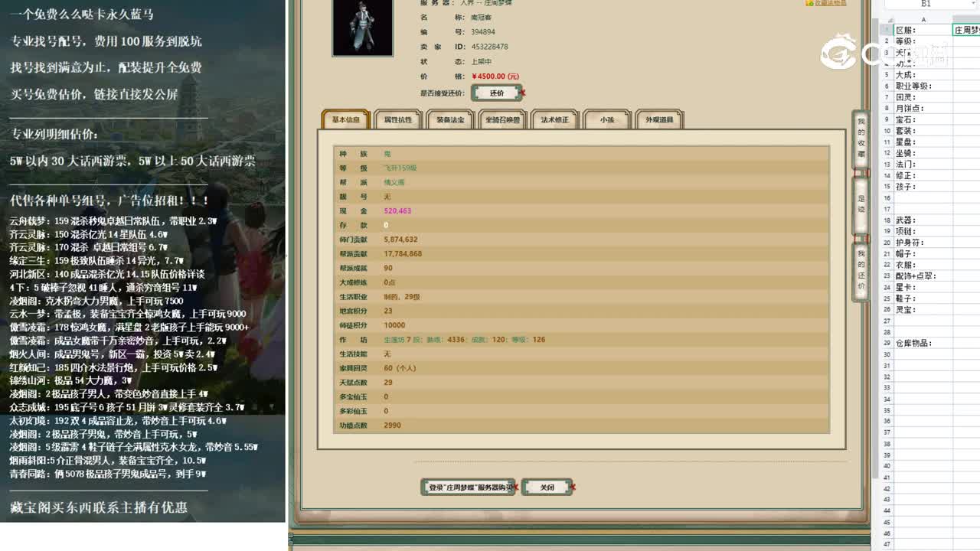Click the 关闭 button
The width and height of the screenshot is (980, 551).
[547, 487]
